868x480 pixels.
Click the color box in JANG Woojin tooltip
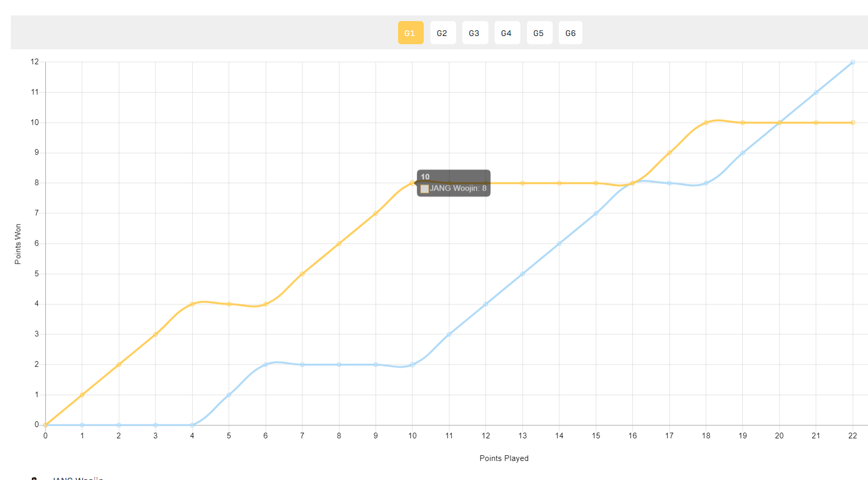pos(425,189)
